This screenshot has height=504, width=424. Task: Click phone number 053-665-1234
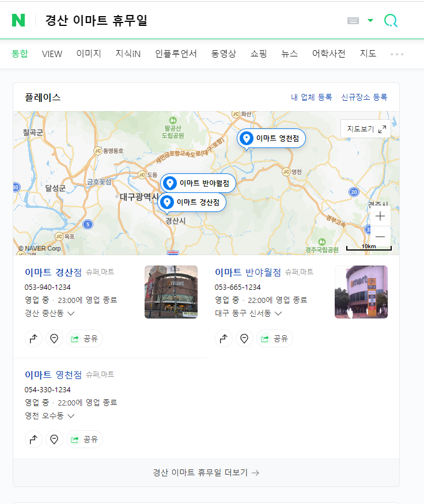coord(237,287)
